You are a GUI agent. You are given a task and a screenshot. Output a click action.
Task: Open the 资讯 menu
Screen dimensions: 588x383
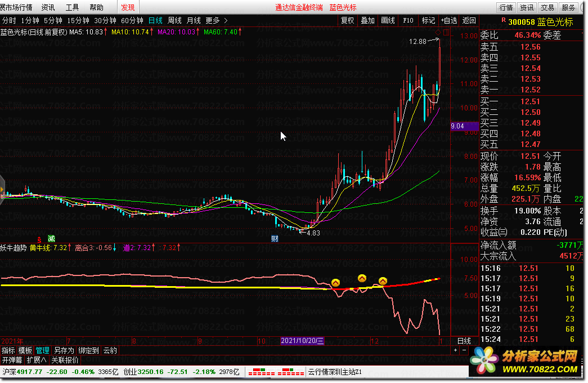pos(48,7)
